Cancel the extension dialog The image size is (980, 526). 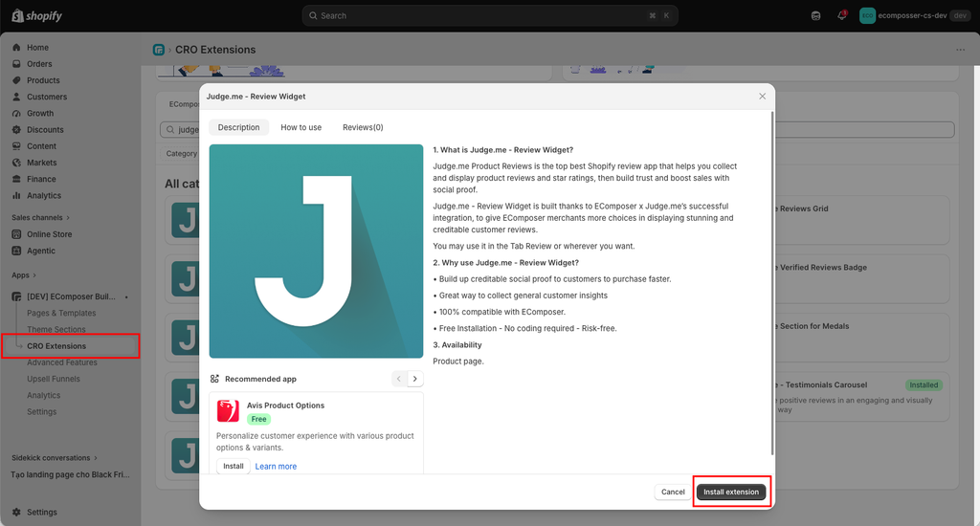click(x=673, y=492)
